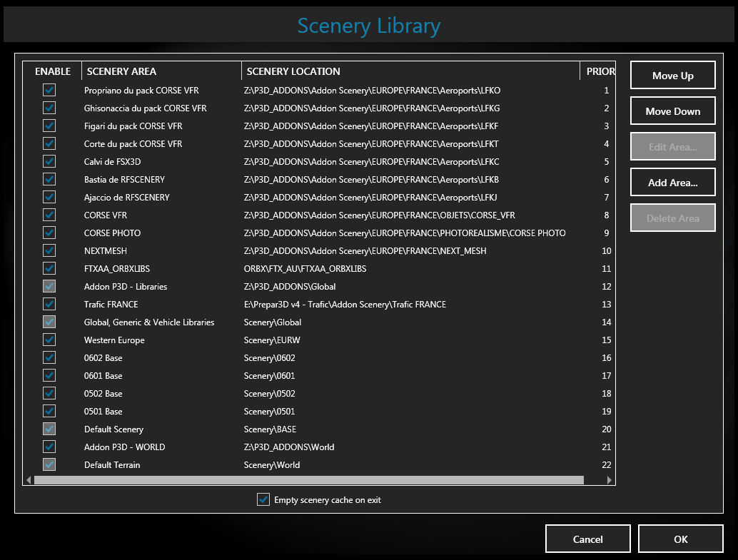
Task: Disable the CORSE PHOTO checkbox
Action: click(49, 233)
